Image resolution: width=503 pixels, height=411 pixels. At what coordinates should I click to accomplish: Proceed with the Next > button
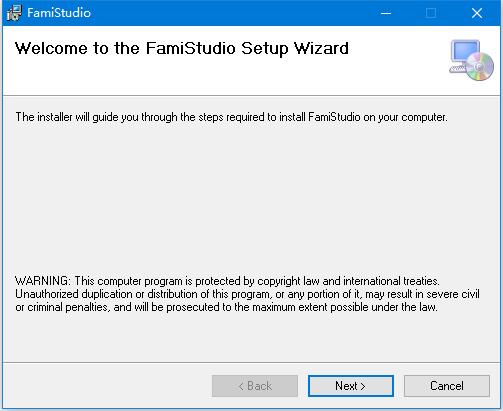pyautogui.click(x=351, y=386)
